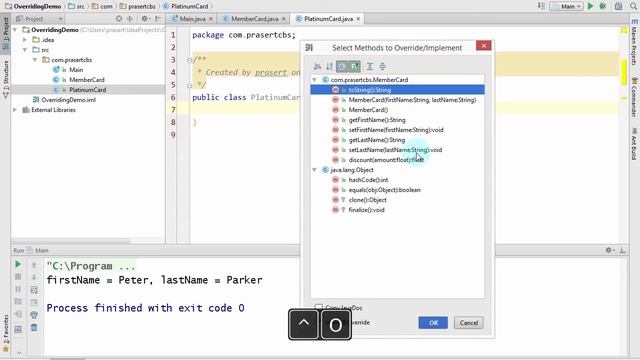This screenshot has width=640, height=360.
Task: Select toString():String method
Action: tap(397, 90)
